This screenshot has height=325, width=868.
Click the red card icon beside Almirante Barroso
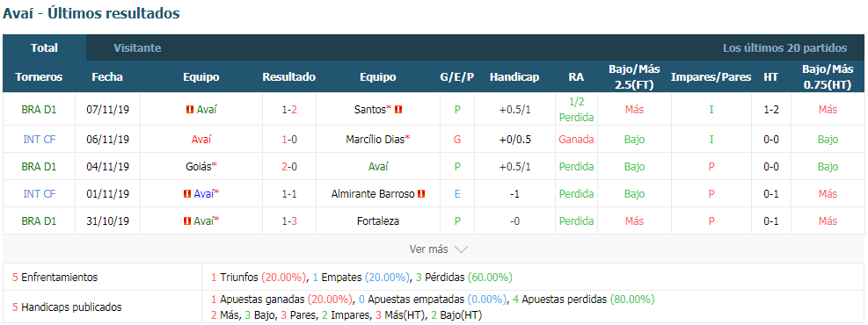[420, 193]
